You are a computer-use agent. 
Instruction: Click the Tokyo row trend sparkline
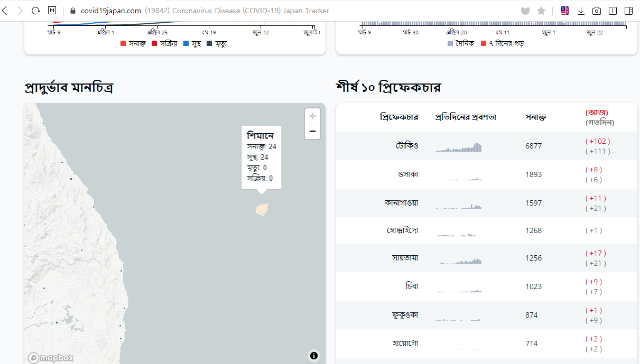click(x=458, y=147)
